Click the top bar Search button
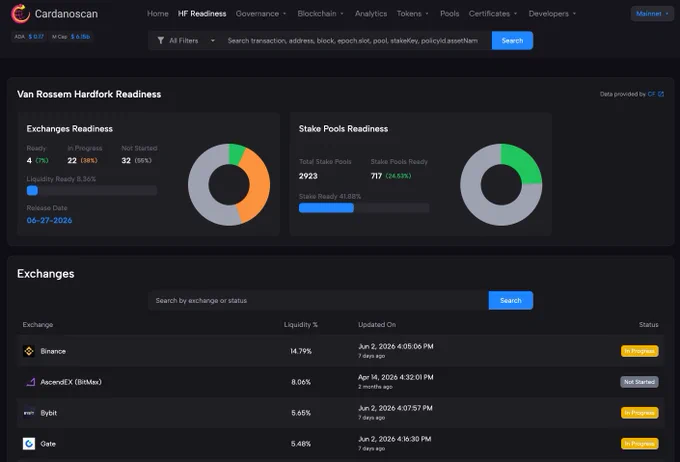Viewport: 680px width, 462px height. pos(512,40)
